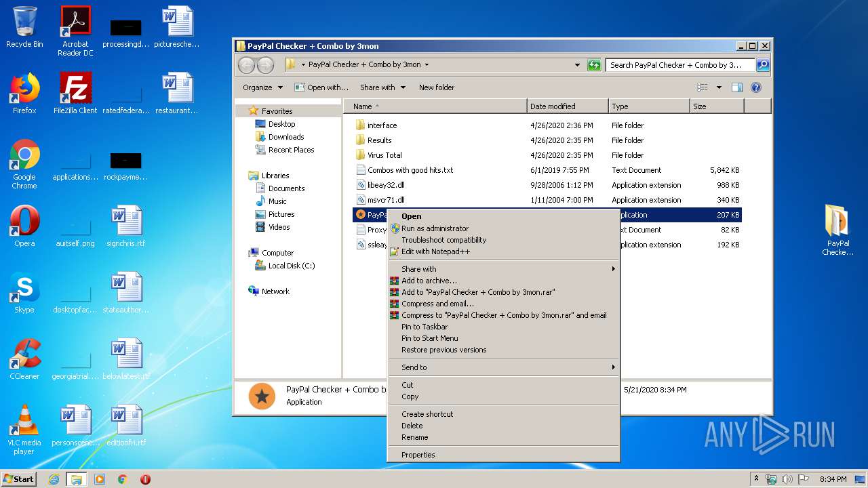Open CCleaner desktop shortcut
Screen dimensions: 868x488
point(24,359)
